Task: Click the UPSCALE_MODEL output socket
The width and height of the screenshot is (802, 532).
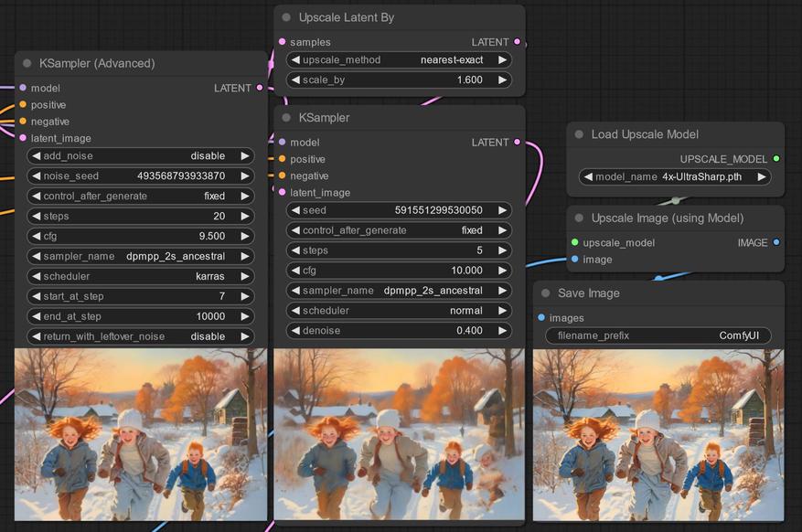Action: (x=776, y=159)
